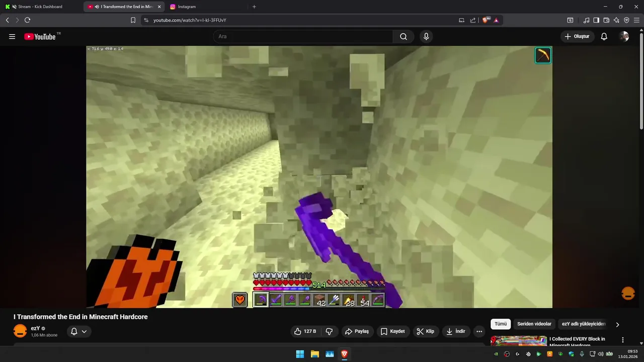Toggle the Brave sidebar panel icon
This screenshot has width=644, height=362.
coord(596,20)
